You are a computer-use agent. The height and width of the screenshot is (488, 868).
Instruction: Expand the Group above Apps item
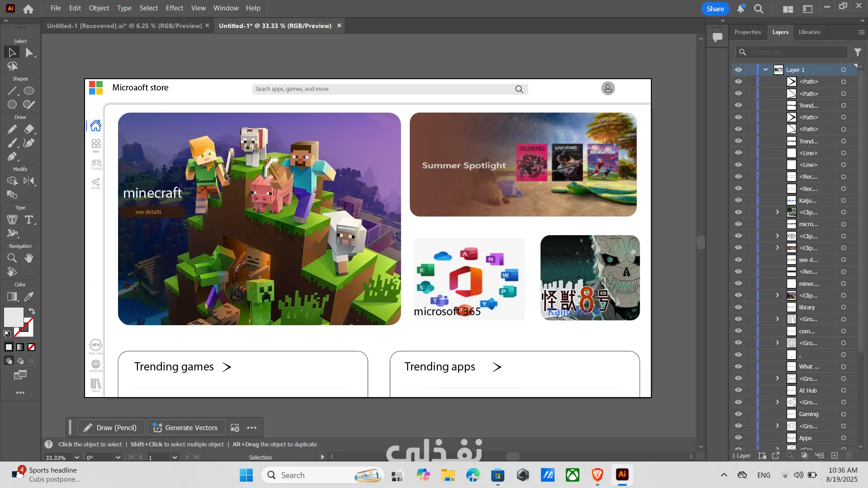coord(778,426)
